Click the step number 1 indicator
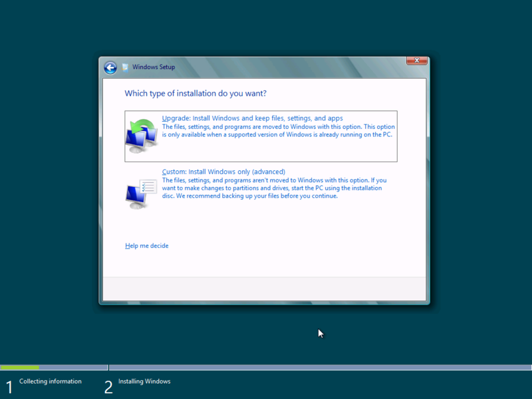 [8, 386]
